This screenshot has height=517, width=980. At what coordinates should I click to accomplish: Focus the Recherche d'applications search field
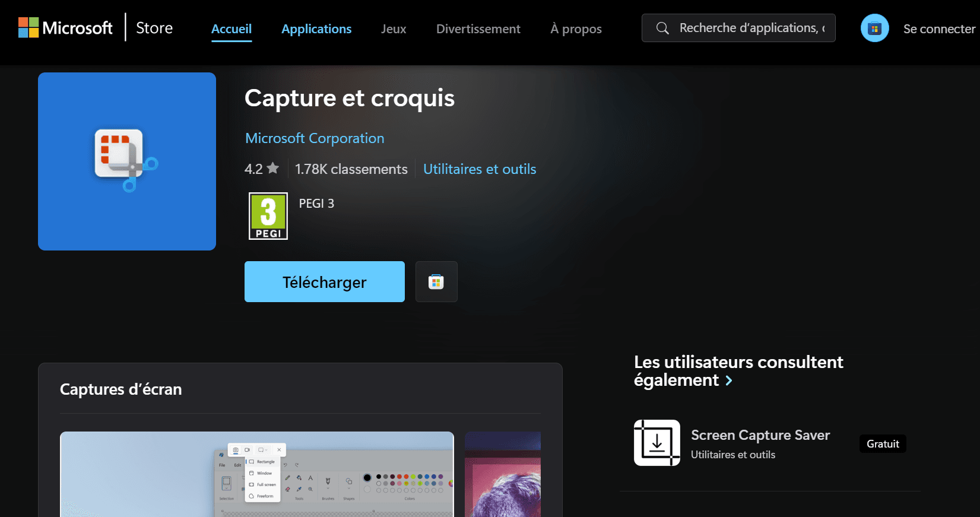click(738, 28)
